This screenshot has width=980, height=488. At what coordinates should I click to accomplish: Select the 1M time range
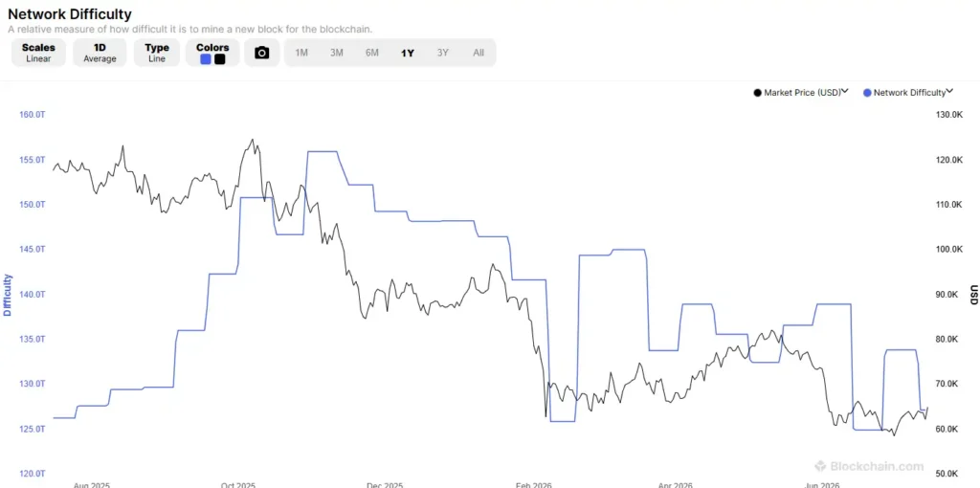[x=301, y=54]
